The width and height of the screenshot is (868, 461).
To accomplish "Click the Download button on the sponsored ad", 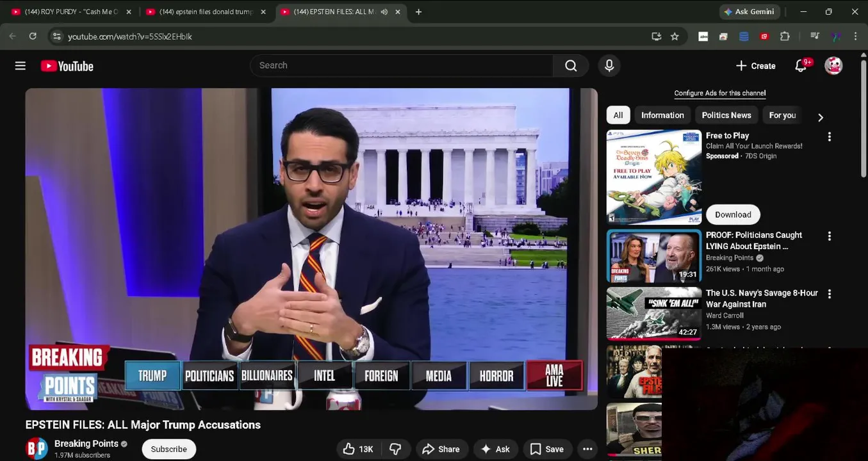I will 733,214.
